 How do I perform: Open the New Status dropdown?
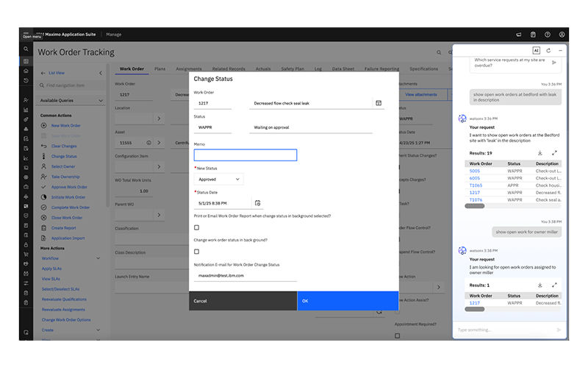tap(218, 179)
